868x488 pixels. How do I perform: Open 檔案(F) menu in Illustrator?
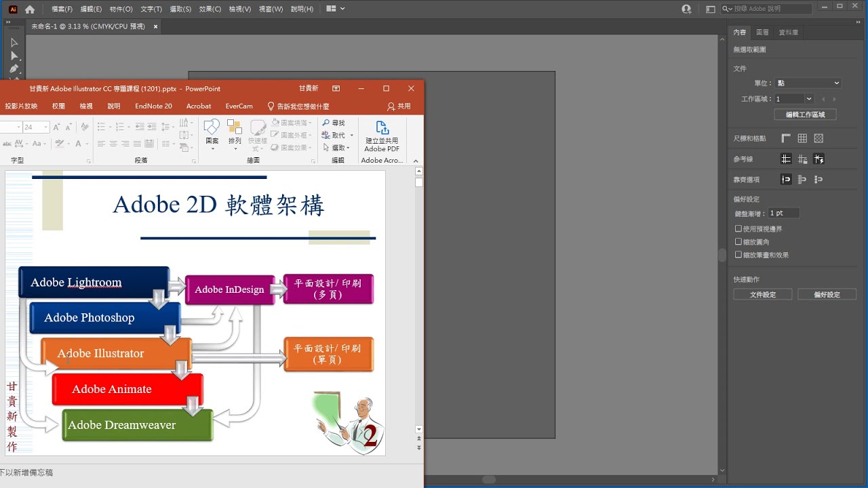(62, 9)
